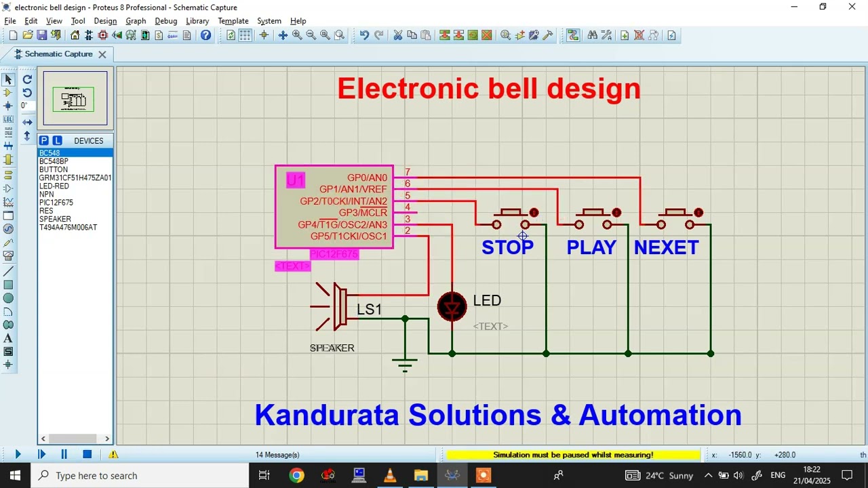Click the L library manage button
The height and width of the screenshot is (488, 868).
click(58, 140)
